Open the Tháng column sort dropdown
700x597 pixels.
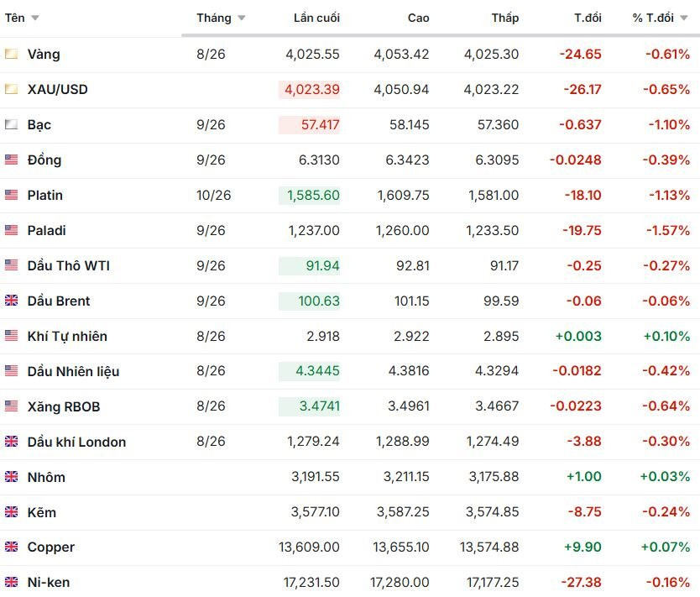[x=242, y=18]
